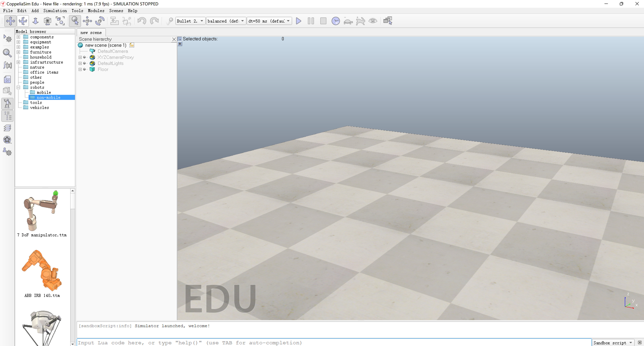Open the scripts icon in left sidebar

(x=7, y=80)
